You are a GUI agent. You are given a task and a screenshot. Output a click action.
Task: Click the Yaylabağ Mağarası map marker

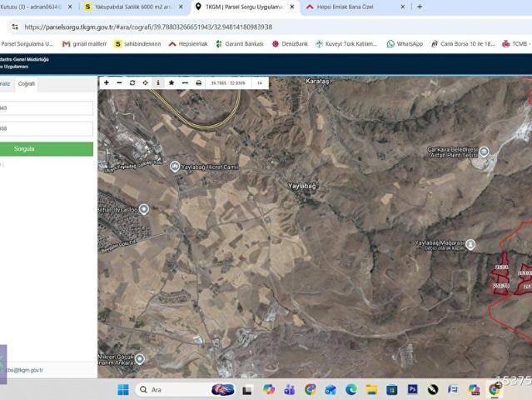point(470,244)
